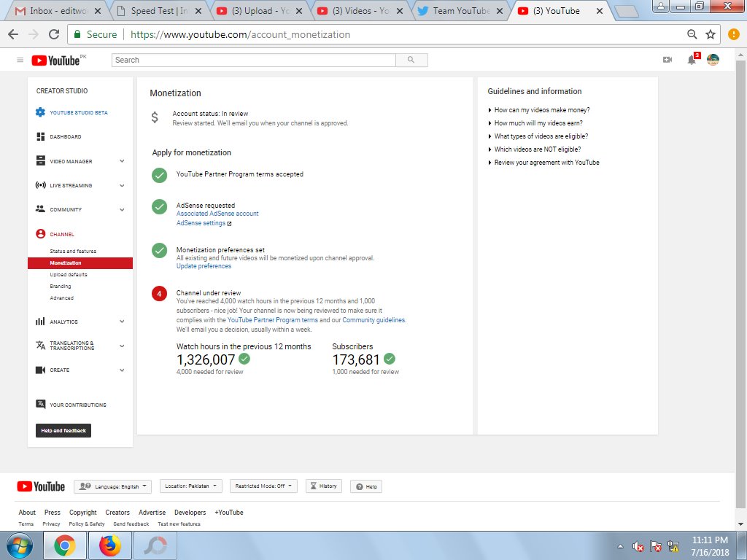This screenshot has width=747, height=560.
Task: Click into the YouTube search field
Action: (254, 60)
